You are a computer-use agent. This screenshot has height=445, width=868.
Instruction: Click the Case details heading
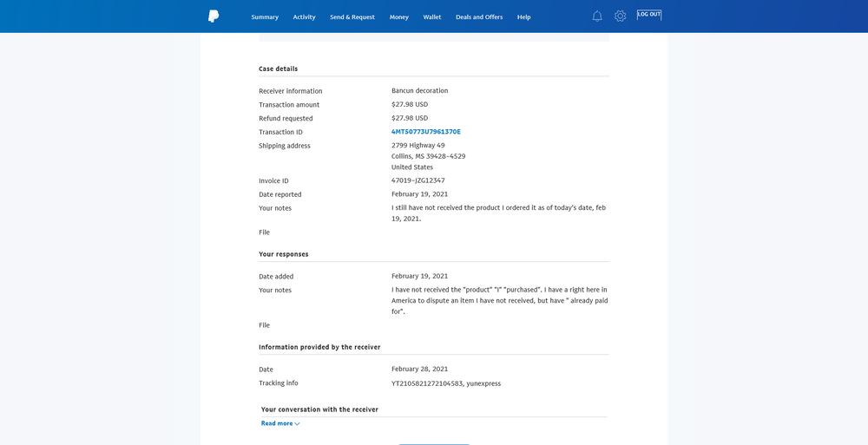click(279, 69)
